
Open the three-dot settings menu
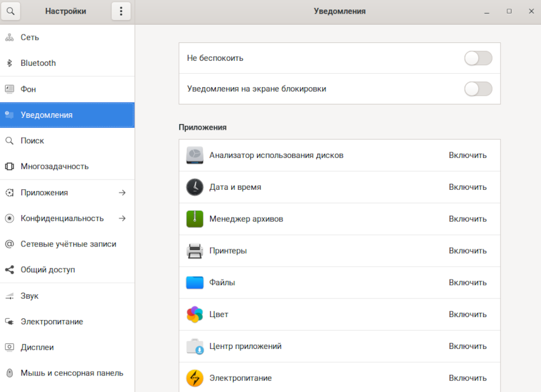coord(120,11)
